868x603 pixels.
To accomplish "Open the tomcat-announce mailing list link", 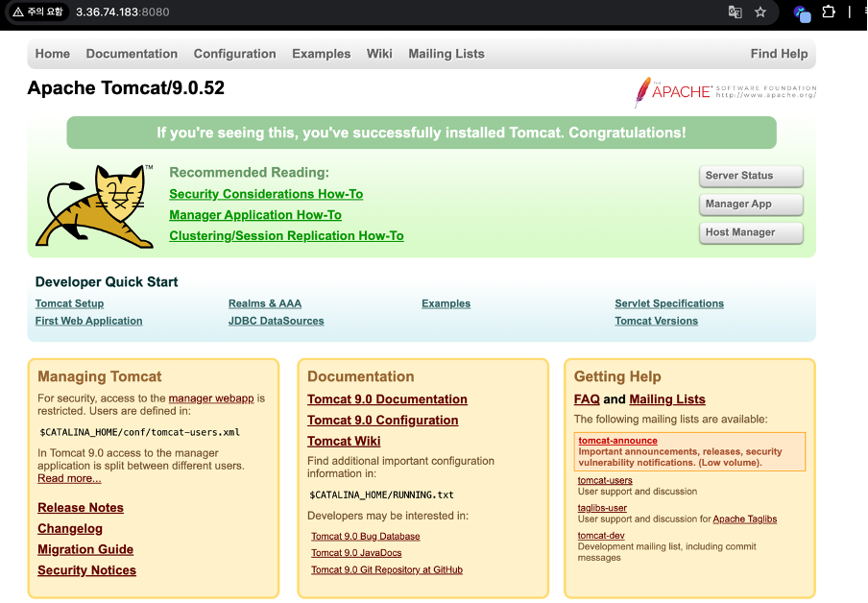I will (617, 441).
